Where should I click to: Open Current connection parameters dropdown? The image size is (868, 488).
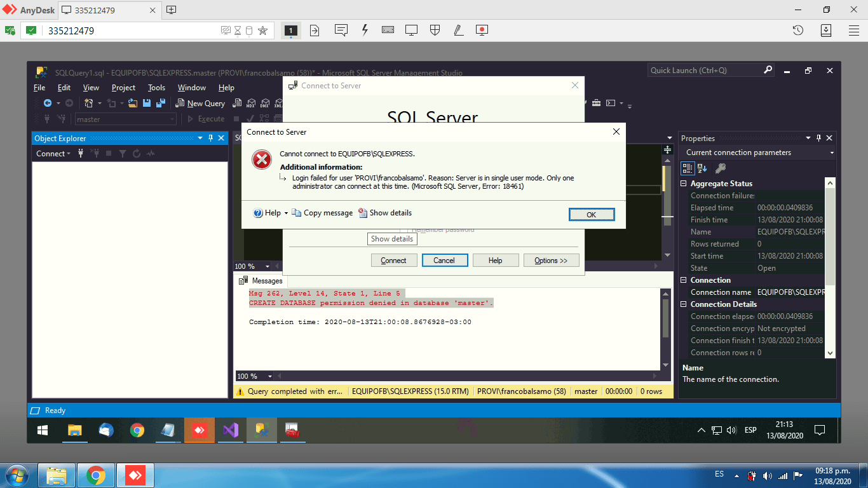pos(832,152)
